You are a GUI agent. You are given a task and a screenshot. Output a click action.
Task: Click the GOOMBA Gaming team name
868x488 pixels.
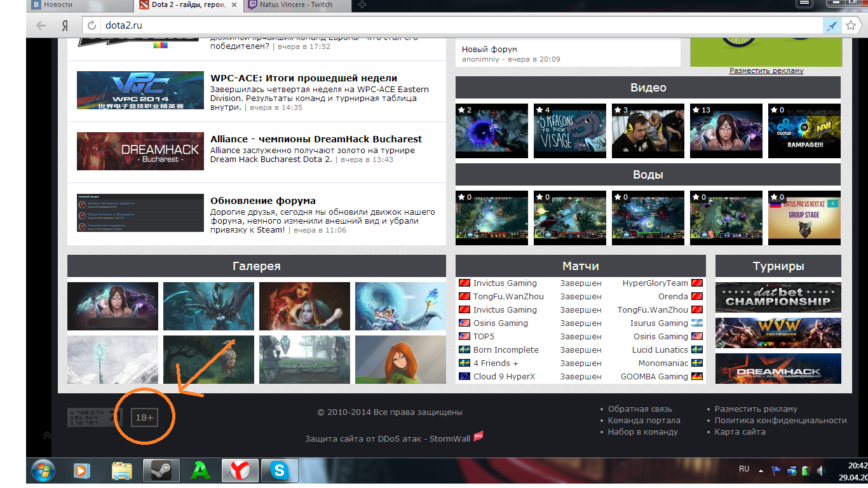(x=654, y=377)
